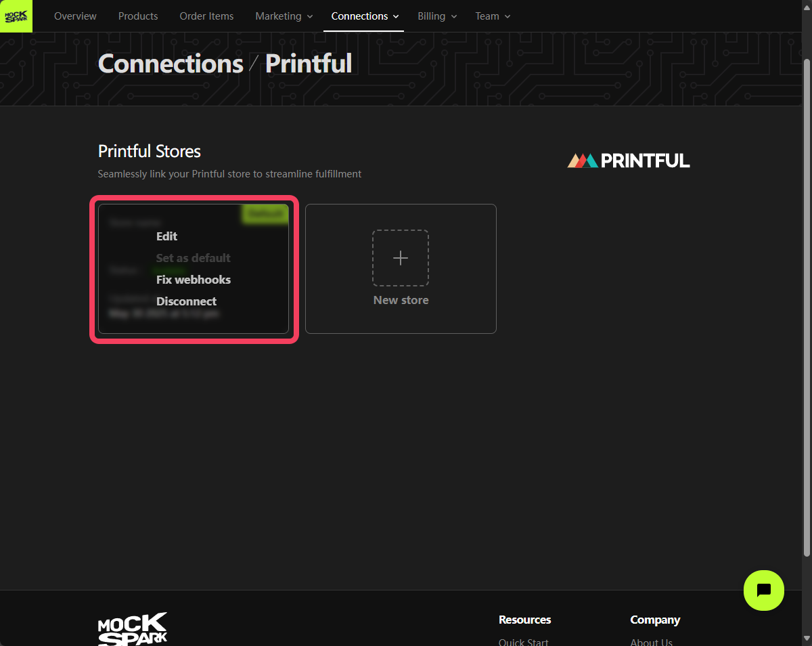Expand the Billing dropdown menu
The width and height of the screenshot is (812, 646).
(x=437, y=16)
